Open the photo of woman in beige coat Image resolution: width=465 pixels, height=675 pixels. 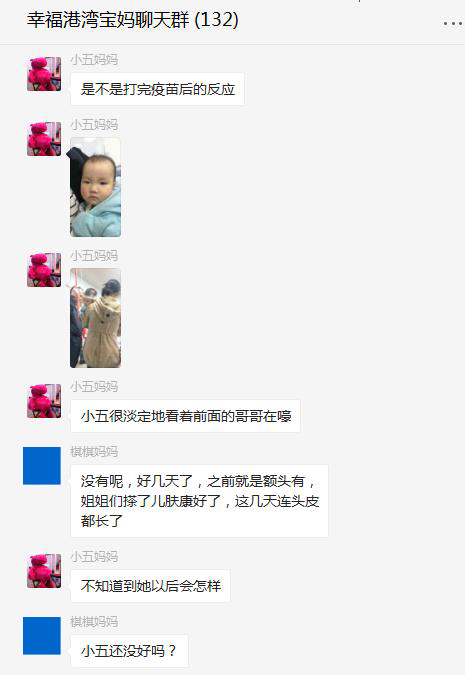point(96,318)
